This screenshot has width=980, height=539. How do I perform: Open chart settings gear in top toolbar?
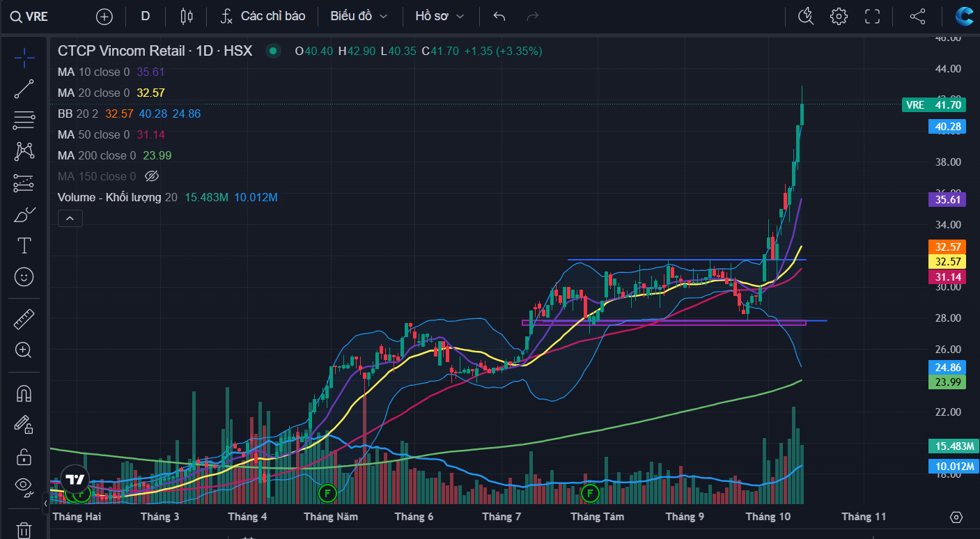point(839,16)
